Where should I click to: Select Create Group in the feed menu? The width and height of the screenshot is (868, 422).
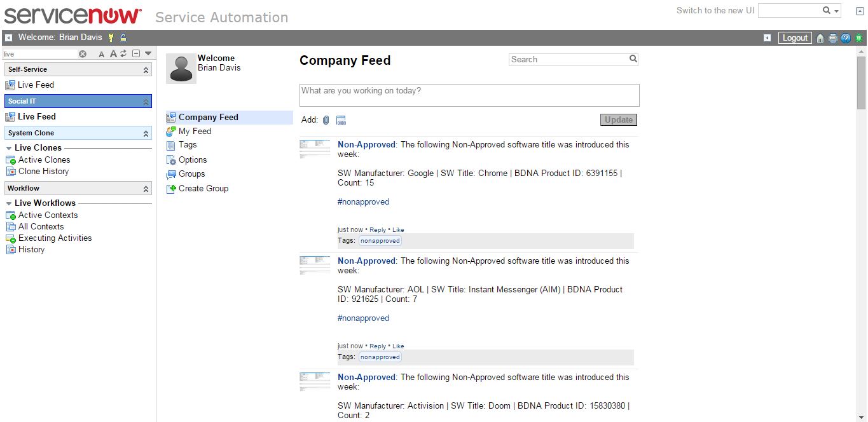click(x=203, y=188)
